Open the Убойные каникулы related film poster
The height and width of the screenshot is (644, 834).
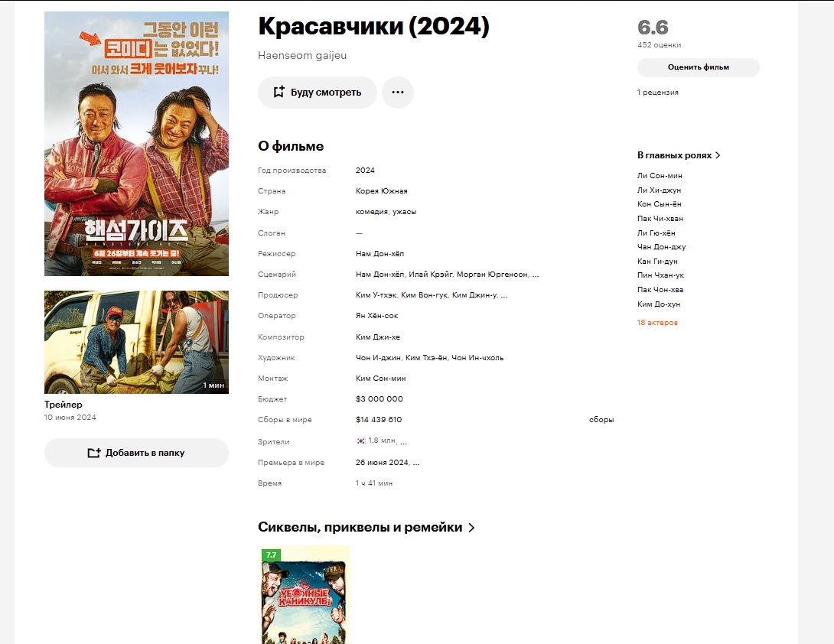[304, 594]
